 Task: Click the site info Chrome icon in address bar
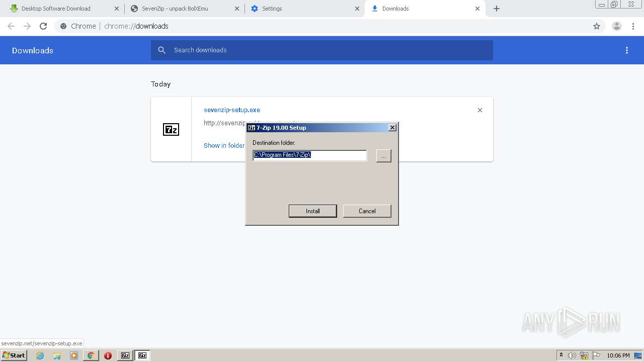[x=63, y=26]
